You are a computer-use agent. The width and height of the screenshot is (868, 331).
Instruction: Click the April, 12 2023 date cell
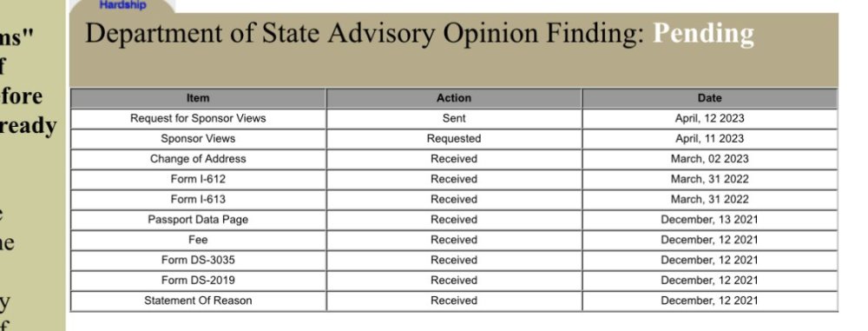click(710, 119)
